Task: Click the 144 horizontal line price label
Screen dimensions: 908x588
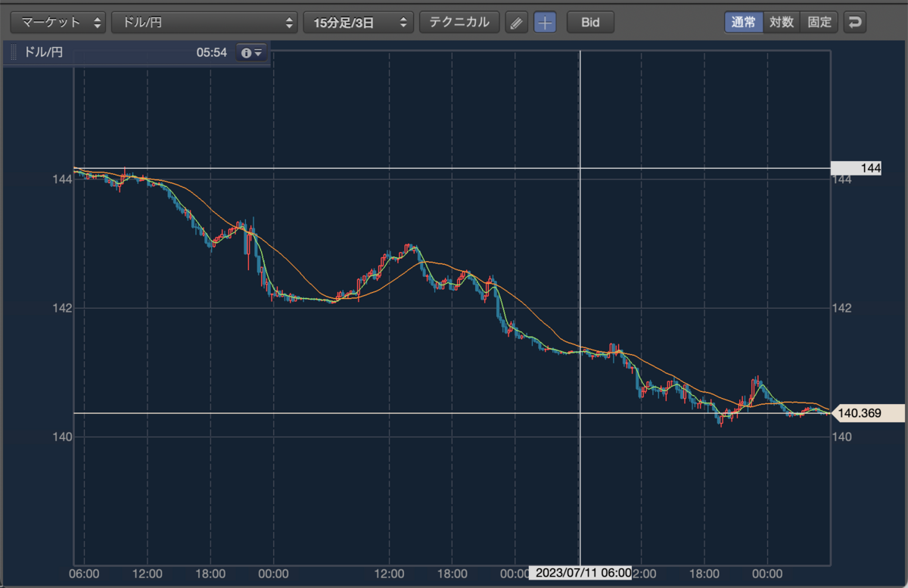Action: click(856, 168)
